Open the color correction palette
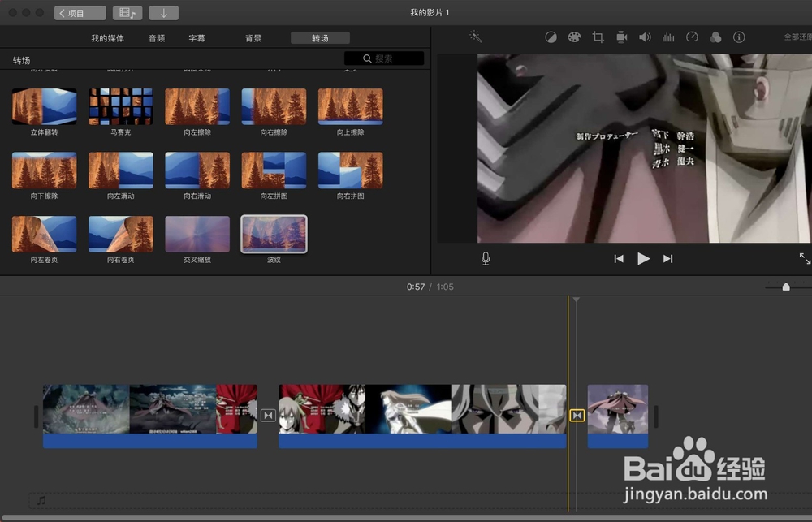This screenshot has width=812, height=522. [574, 37]
